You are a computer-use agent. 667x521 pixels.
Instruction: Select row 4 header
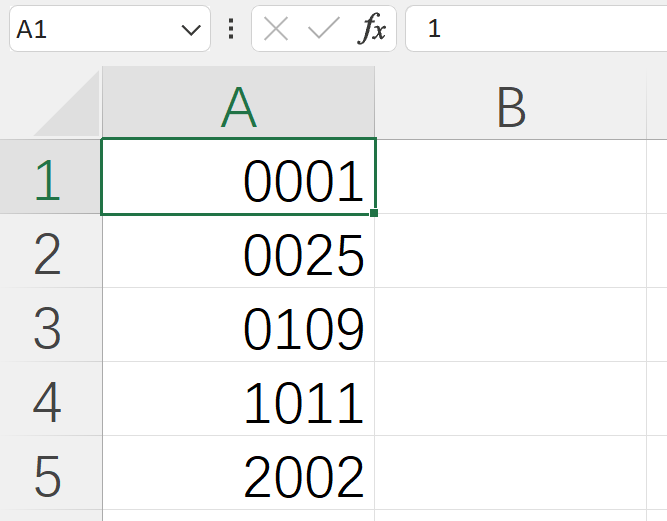pos(49,402)
